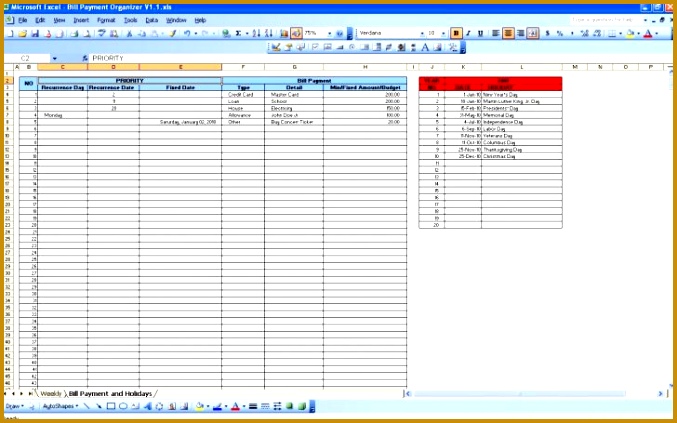
Task: Select the Bill Payment and Holidays tab
Action: [111, 394]
